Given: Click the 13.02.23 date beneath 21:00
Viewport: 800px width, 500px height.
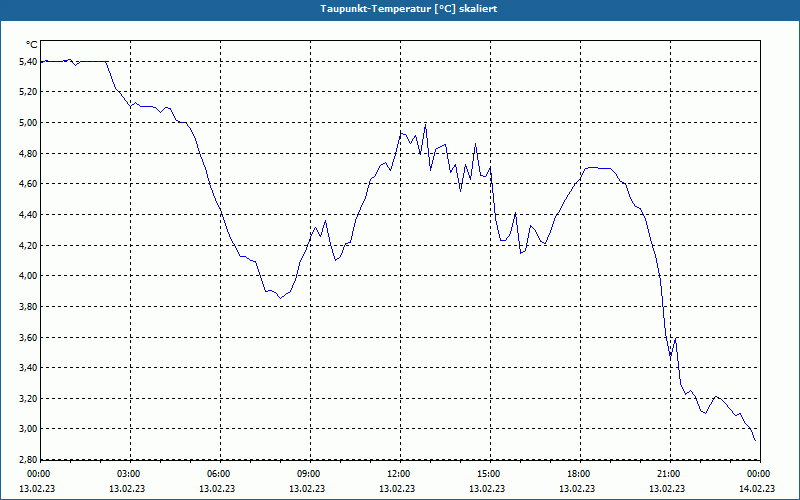Looking at the screenshot, I should pyautogui.click(x=667, y=488).
